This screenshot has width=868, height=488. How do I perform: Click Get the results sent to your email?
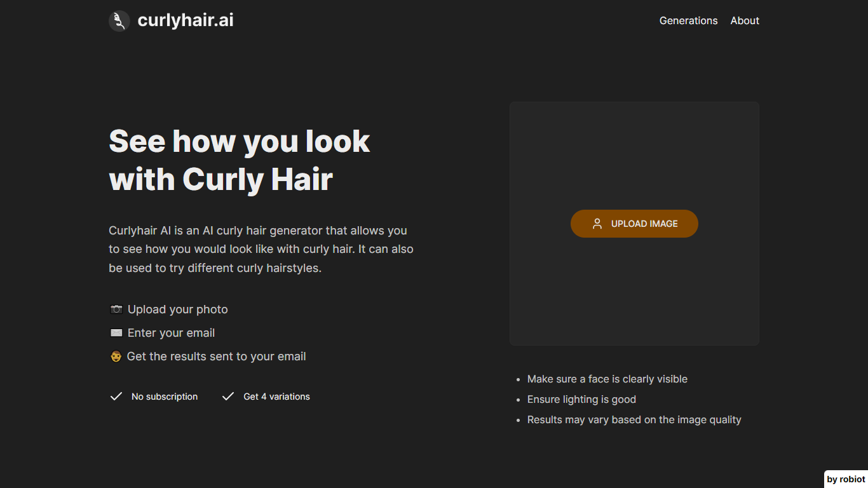coord(216,356)
